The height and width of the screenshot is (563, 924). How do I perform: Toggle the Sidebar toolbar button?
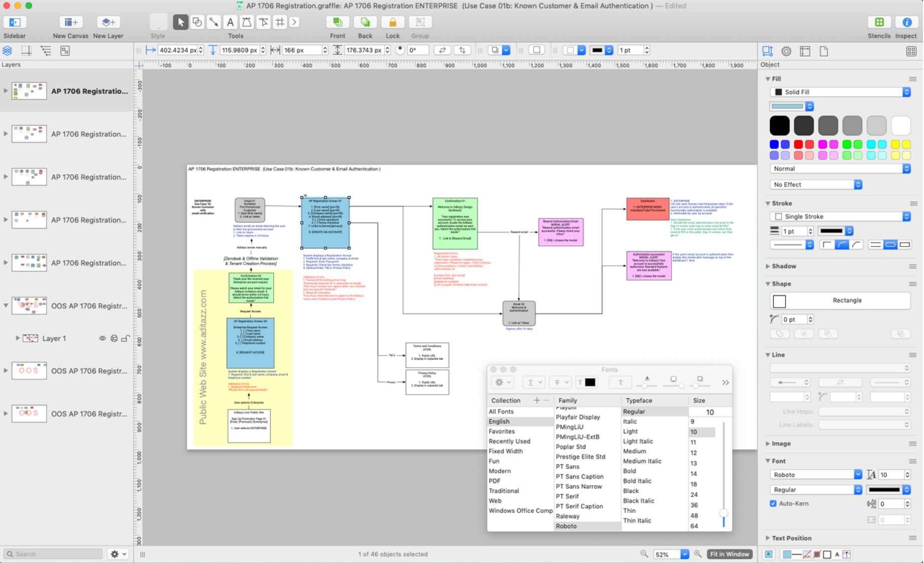tap(15, 23)
